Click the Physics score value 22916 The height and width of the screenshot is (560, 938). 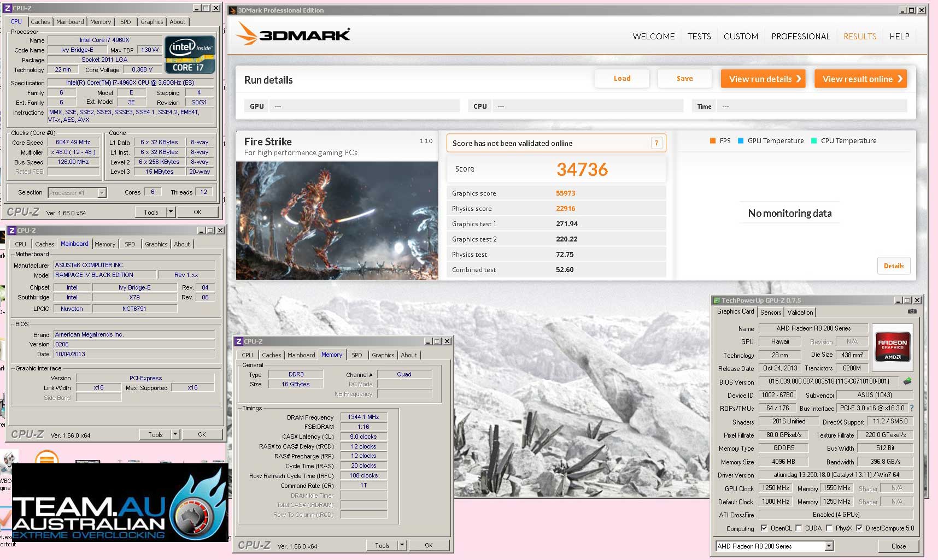tap(565, 209)
